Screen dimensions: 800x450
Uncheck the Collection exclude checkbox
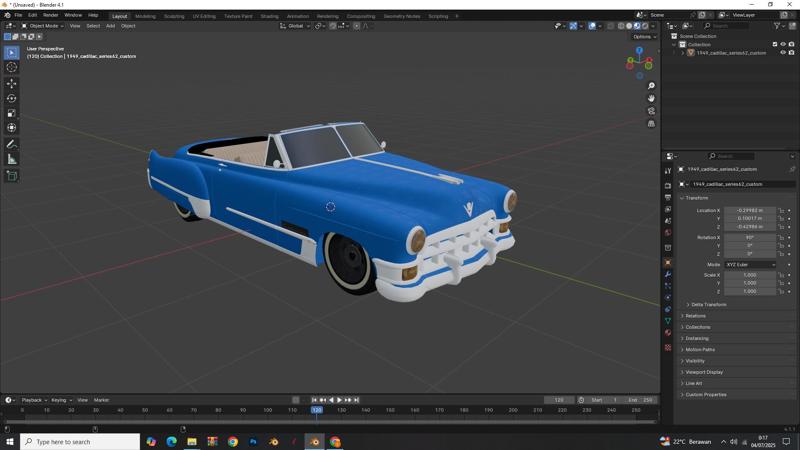(775, 44)
